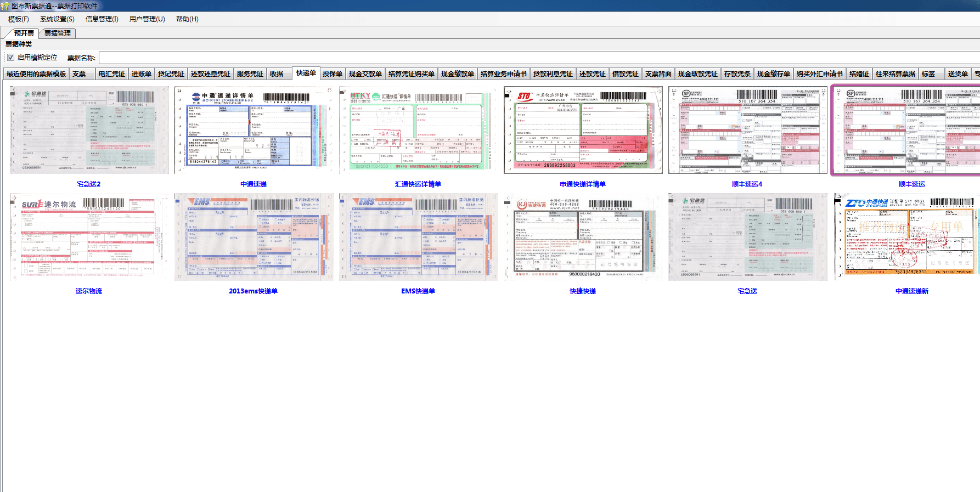Select the 现金交款单 category tab
The width and height of the screenshot is (980, 492).
365,74
